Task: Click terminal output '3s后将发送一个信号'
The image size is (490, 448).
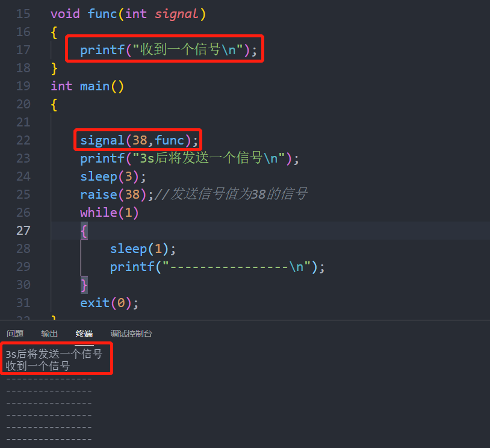Action: coord(54,354)
